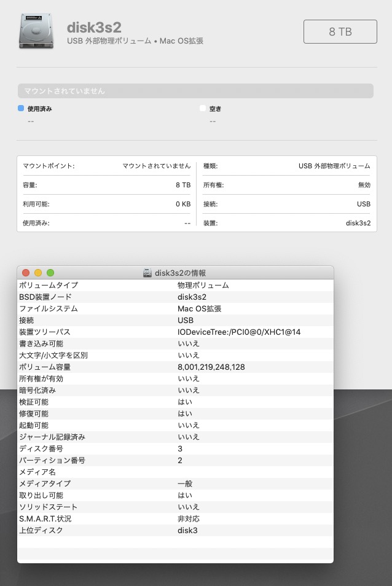The image size is (392, 586).
Task: Click the 8,001,219,248,128 volume capacity value
Action: 211,367
